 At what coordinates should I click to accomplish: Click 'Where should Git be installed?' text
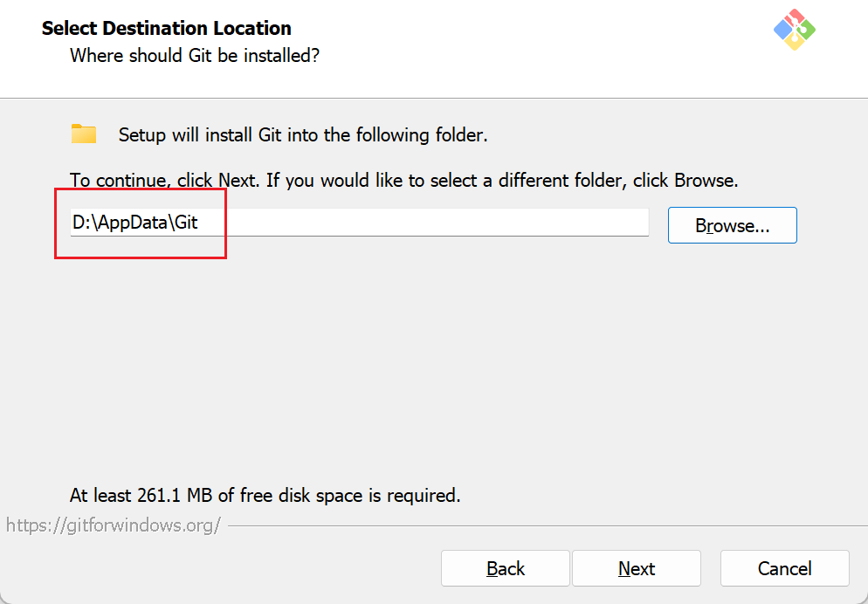195,55
